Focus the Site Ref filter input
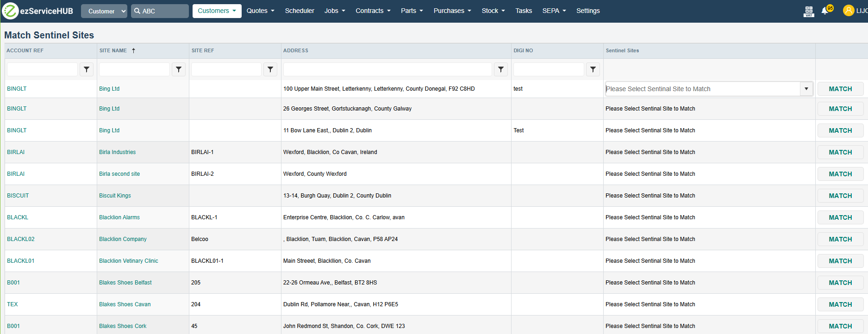 click(x=226, y=69)
